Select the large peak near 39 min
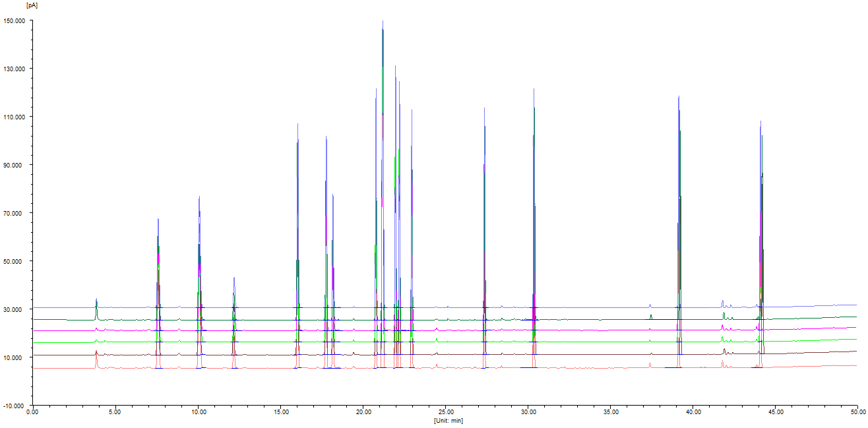This screenshot has height=428, width=868. (x=678, y=98)
